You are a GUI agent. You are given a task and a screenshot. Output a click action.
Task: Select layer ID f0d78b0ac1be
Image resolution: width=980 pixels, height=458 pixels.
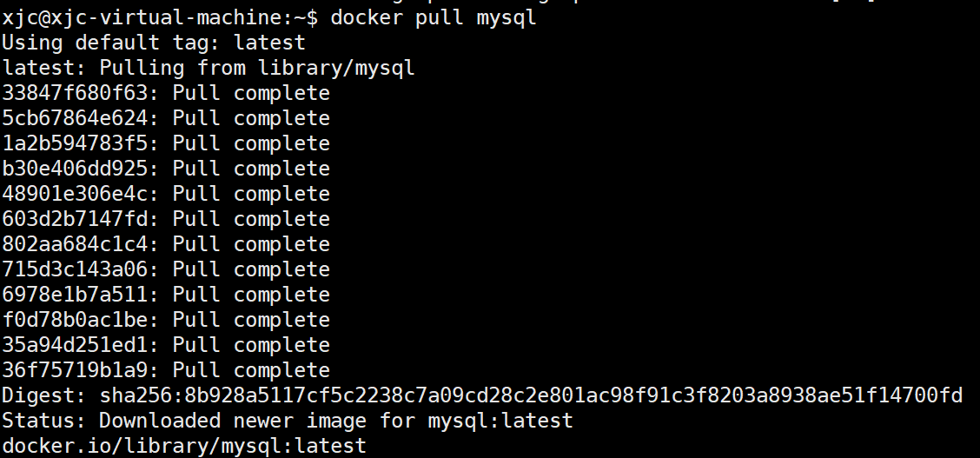pyautogui.click(x=75, y=319)
